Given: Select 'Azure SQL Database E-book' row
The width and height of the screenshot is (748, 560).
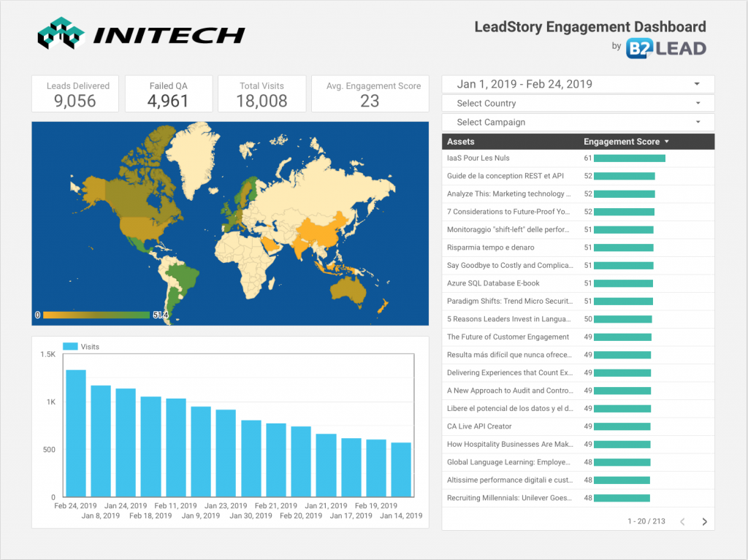Looking at the screenshot, I should [x=579, y=283].
